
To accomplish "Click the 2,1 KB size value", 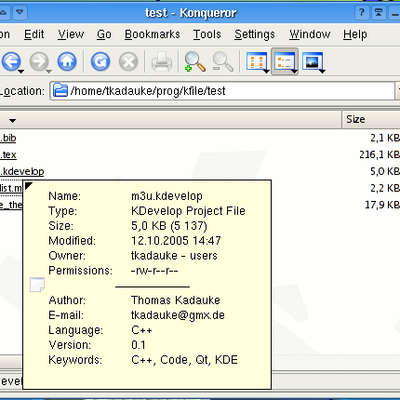I will point(385,138).
